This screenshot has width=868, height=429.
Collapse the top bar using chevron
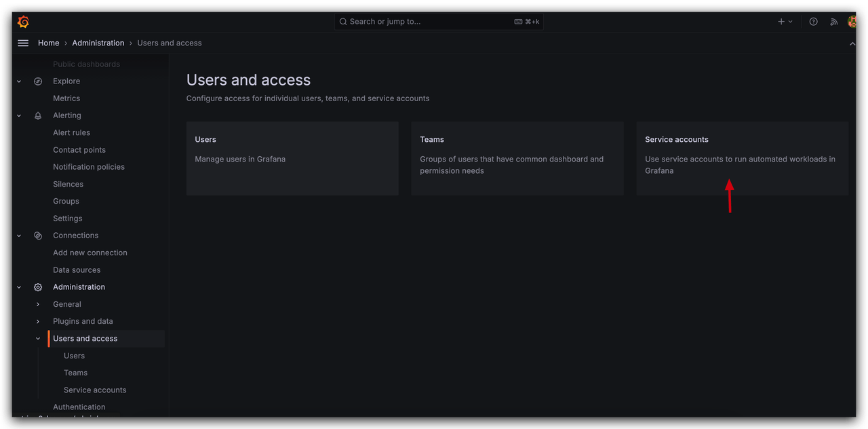[x=852, y=43]
